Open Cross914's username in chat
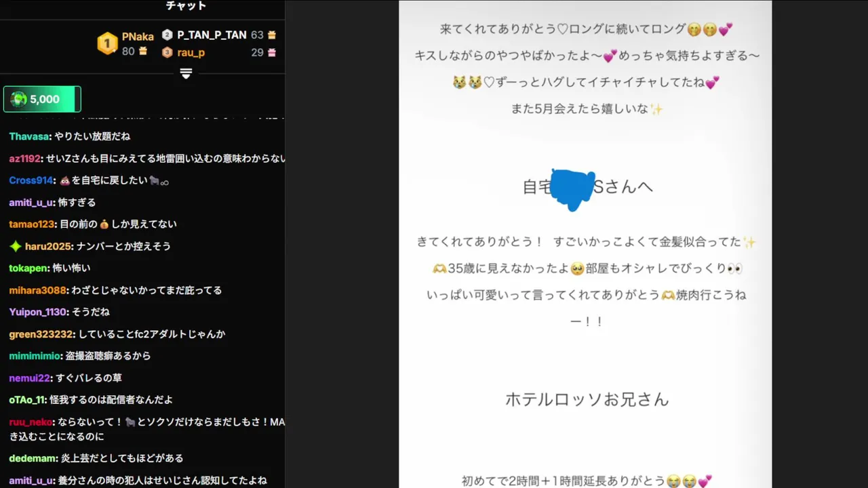 31,180
